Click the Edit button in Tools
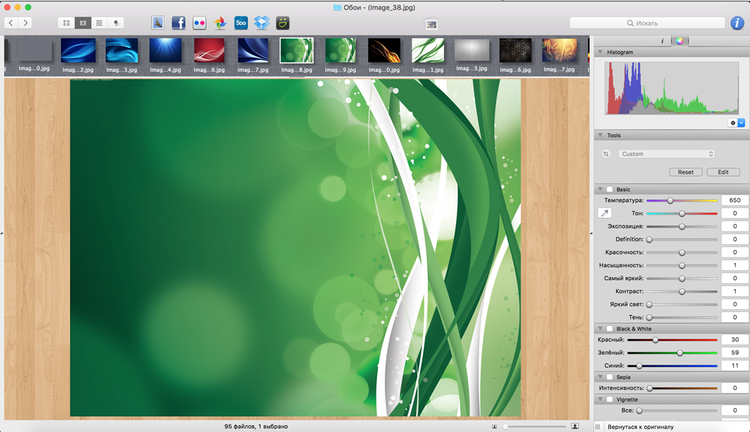Screen dimensions: 750x432 click(723, 172)
